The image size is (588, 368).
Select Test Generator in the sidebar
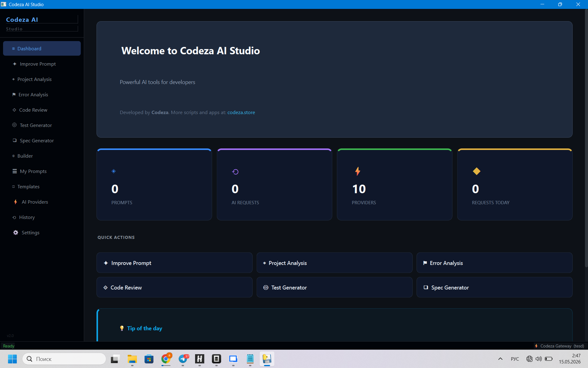tap(42, 125)
